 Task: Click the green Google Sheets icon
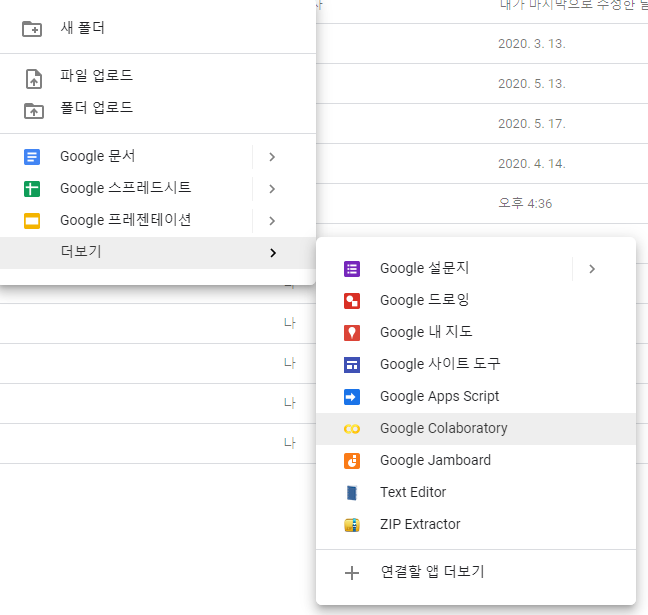pyautogui.click(x=32, y=189)
